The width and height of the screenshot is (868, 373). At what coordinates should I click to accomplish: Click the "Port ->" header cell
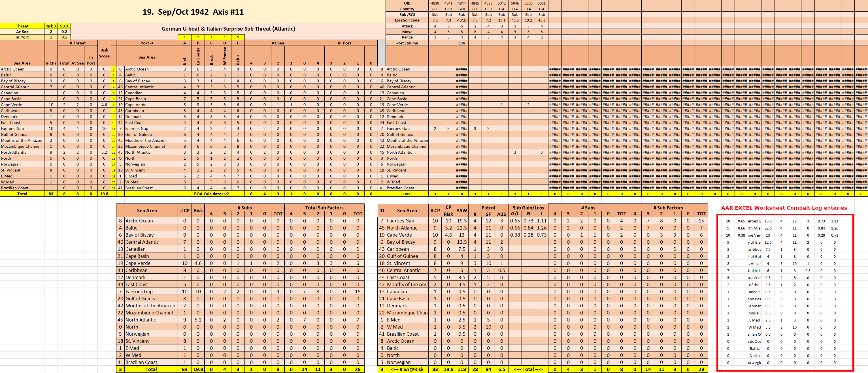147,43
